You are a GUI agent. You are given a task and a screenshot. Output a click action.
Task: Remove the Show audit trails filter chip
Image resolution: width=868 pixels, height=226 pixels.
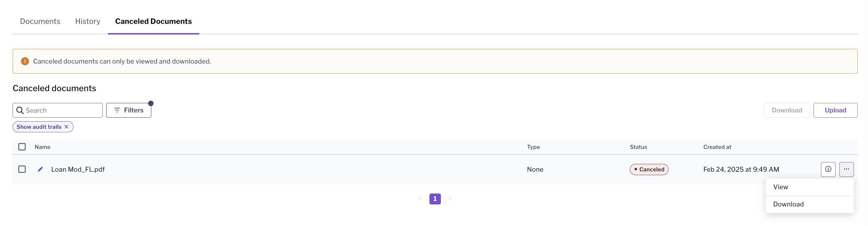pos(66,127)
